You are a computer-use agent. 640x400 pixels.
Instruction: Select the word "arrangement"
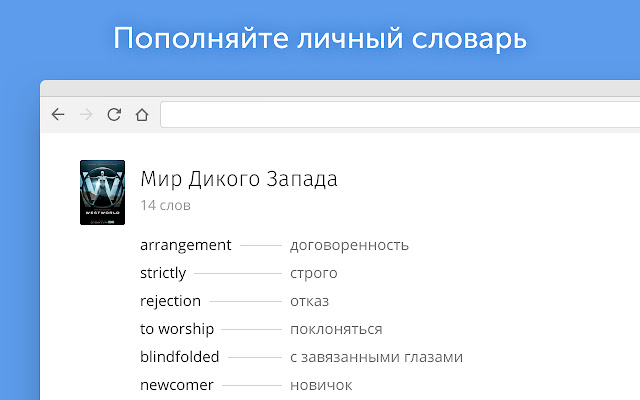pos(186,245)
